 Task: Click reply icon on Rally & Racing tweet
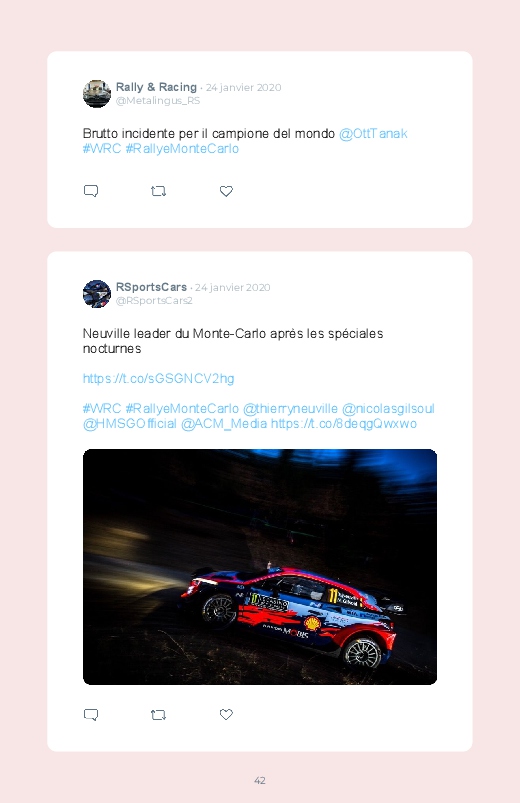(91, 191)
